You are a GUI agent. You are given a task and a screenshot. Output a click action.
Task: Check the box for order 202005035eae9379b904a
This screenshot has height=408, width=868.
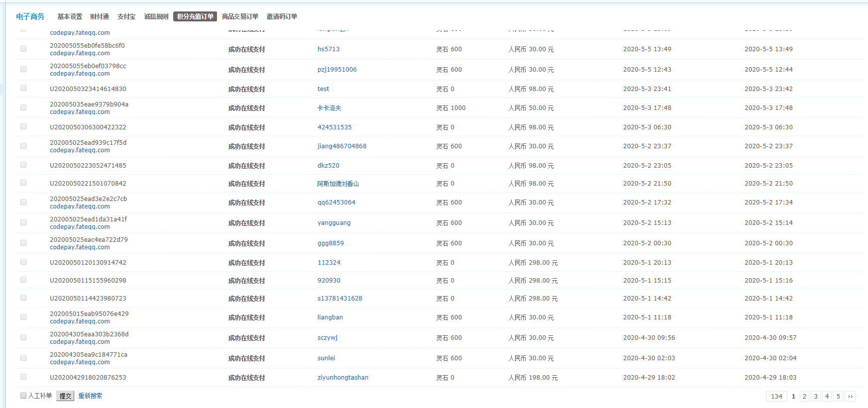[x=23, y=107]
